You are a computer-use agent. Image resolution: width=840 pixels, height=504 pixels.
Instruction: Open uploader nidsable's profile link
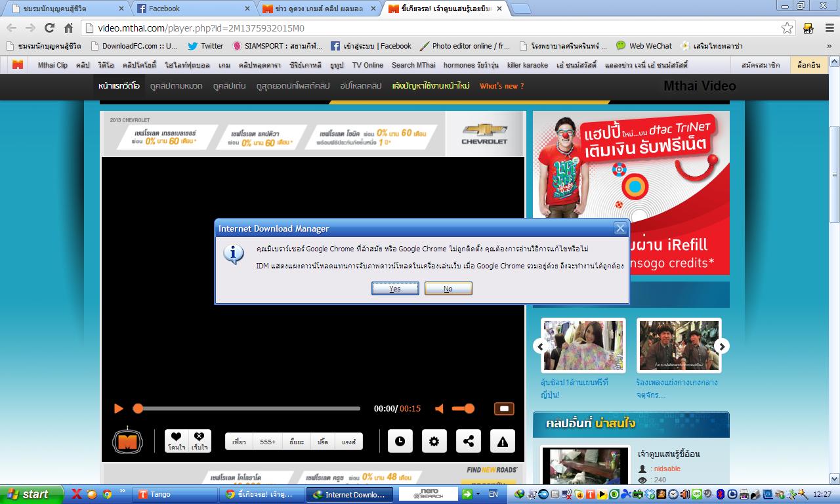coord(667,469)
